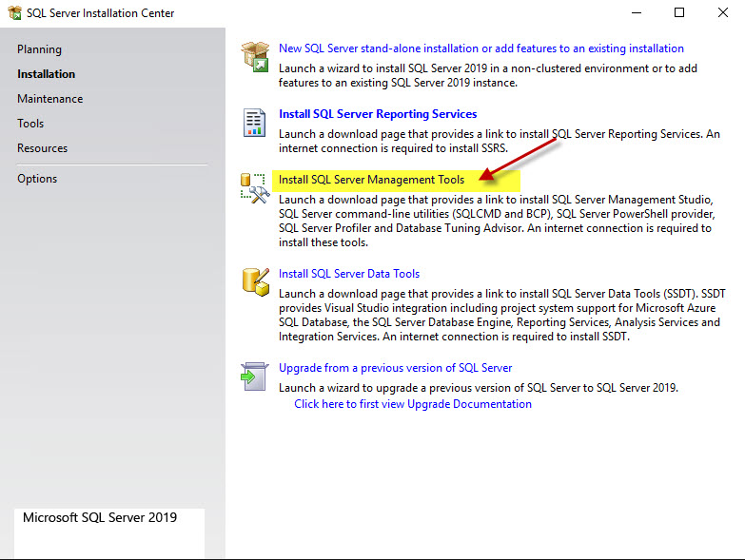The image size is (745, 560).
Task: Open Install SQL Server Data Tools link
Action: click(x=349, y=274)
